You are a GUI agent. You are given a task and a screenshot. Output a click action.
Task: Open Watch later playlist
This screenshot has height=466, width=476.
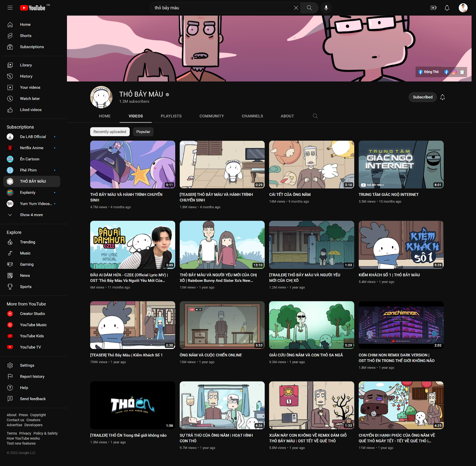[32, 99]
